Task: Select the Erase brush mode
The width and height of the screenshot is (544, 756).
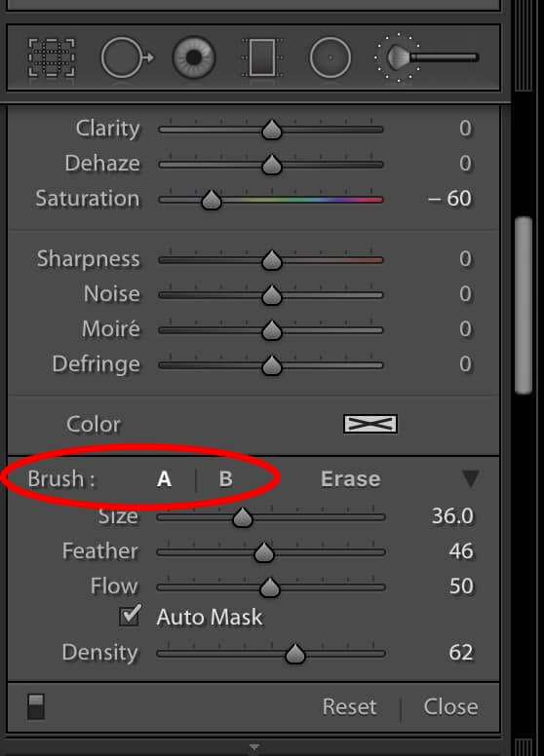Action: pos(351,479)
